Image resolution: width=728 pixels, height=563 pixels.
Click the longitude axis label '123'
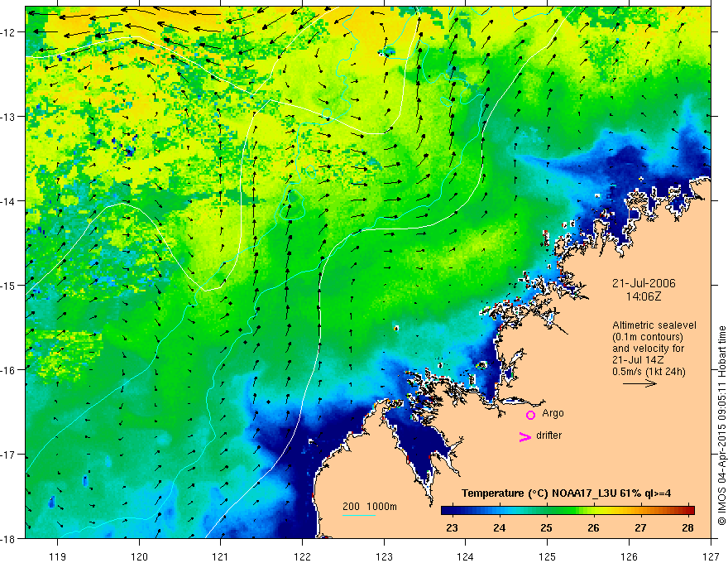(384, 556)
